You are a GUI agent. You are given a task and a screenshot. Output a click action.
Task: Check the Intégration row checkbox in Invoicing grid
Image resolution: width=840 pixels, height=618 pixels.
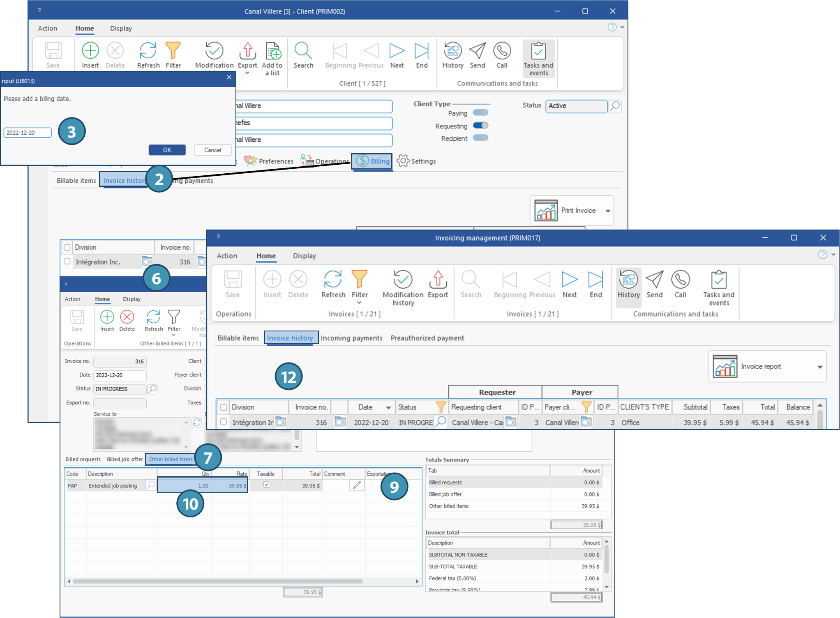(x=224, y=422)
